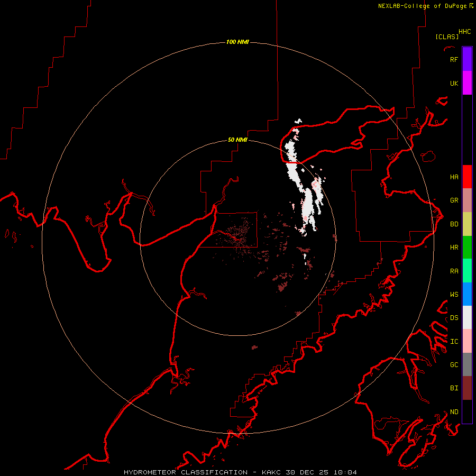Click the "KAKC" radar site identifier
Viewport: 476px width, 476px height.
271,472
